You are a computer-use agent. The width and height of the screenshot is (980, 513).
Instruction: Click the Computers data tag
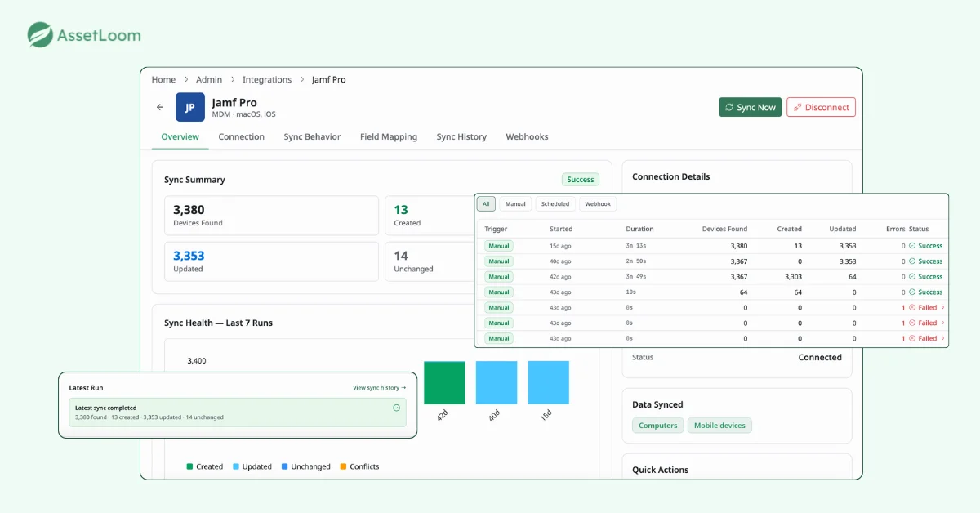[657, 426]
